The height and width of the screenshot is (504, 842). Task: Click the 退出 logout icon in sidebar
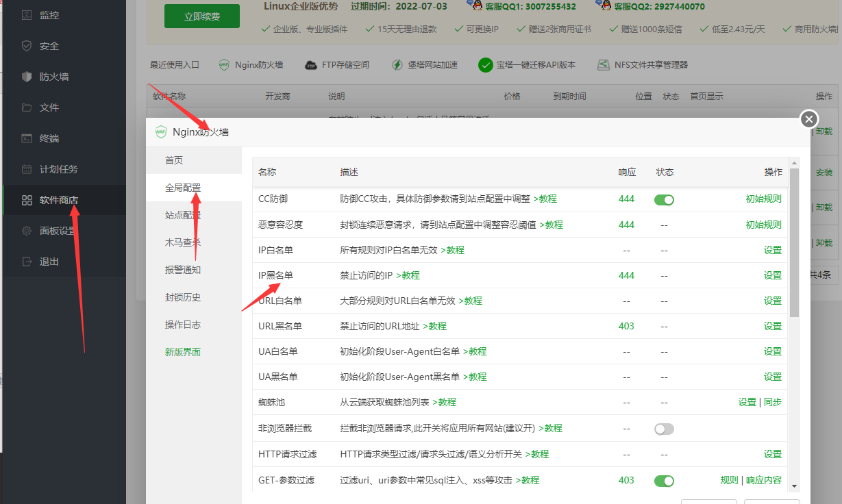[27, 262]
